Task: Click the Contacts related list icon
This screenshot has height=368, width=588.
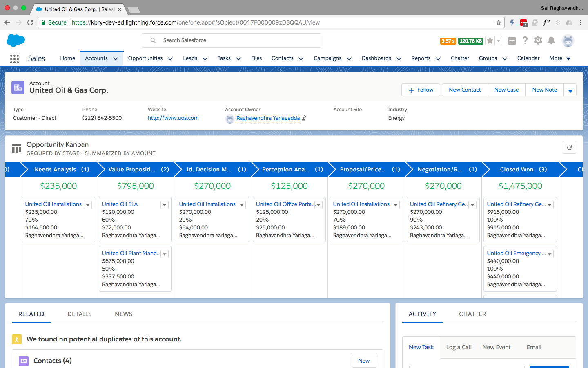Action: [x=24, y=361]
